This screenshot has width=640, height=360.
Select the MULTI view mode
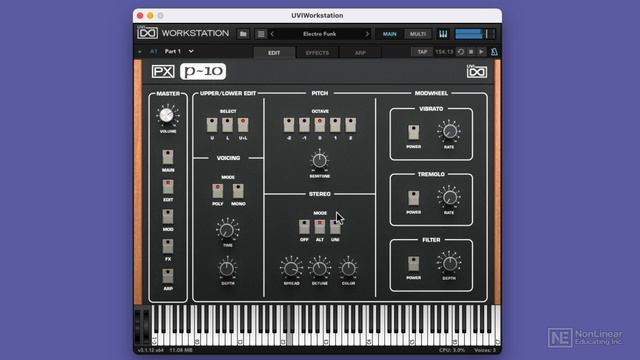coord(418,34)
